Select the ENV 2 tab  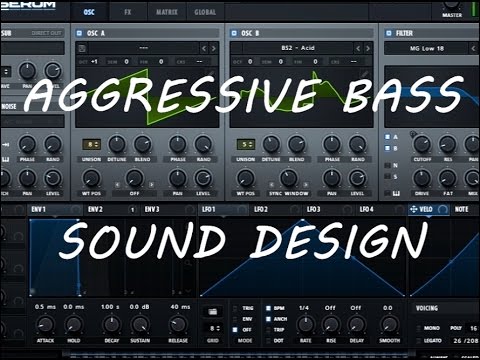(x=95, y=209)
